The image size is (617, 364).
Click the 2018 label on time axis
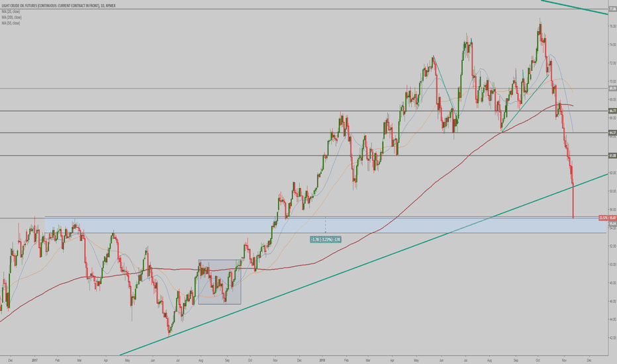322,360
